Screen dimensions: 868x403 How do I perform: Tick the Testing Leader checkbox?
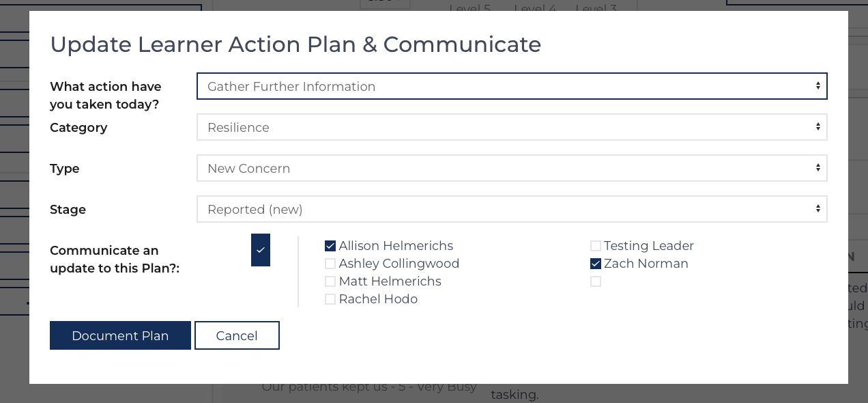pos(596,246)
